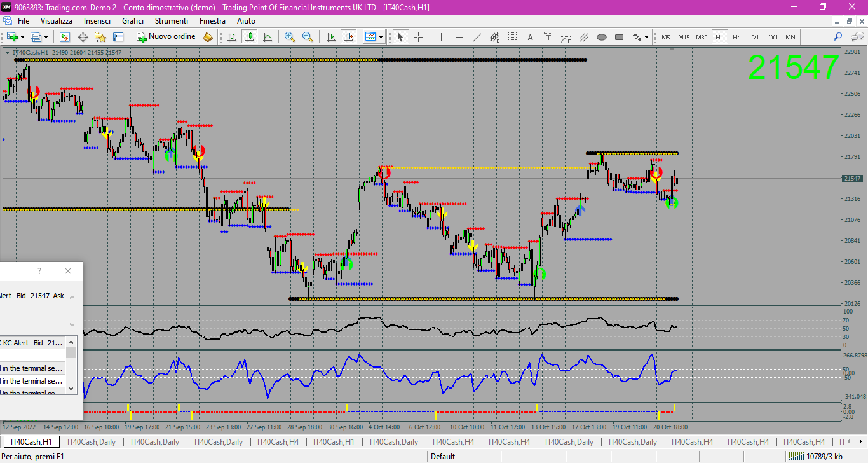Image resolution: width=868 pixels, height=463 pixels.
Task: Open the chart templates icon
Action: point(370,37)
